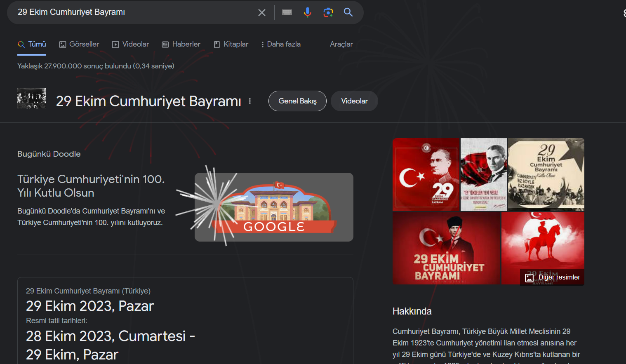Image resolution: width=626 pixels, height=364 pixels.
Task: Click the Diğer resimler button
Action: tap(552, 277)
